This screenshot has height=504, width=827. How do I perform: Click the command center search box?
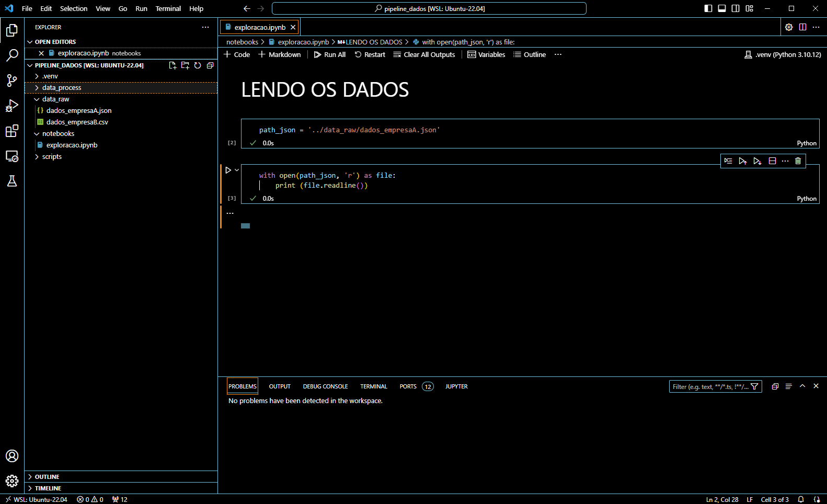coord(429,8)
